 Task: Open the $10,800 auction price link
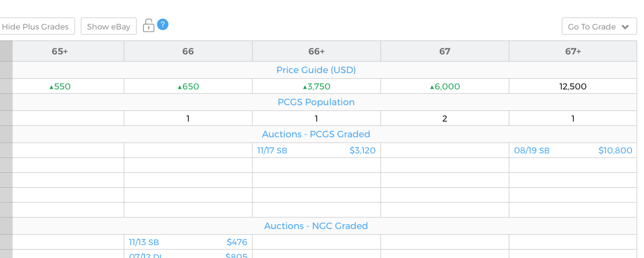(615, 151)
